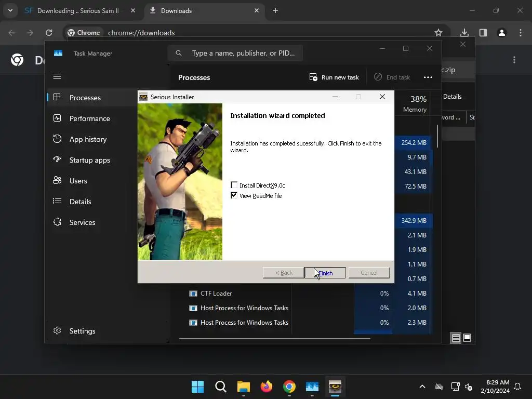Click Serious Installer taskbar icon
532x399 pixels.
coord(335,387)
